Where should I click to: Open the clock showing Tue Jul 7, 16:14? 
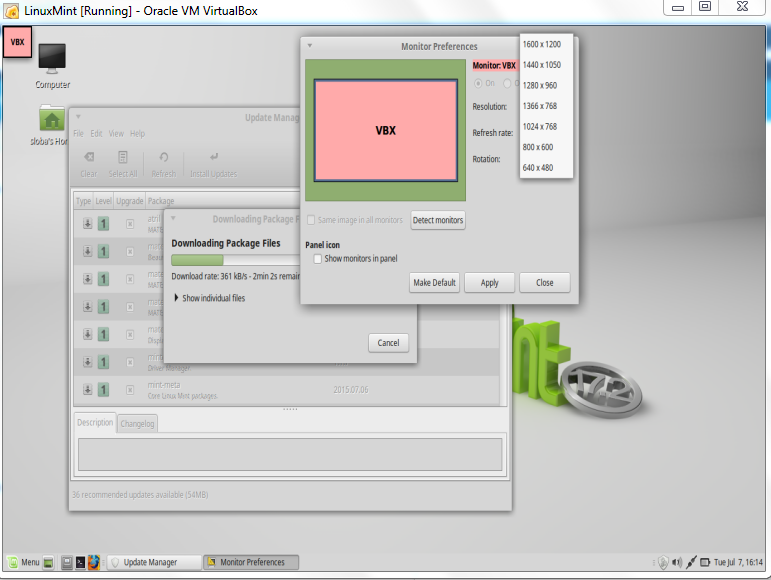pos(738,562)
